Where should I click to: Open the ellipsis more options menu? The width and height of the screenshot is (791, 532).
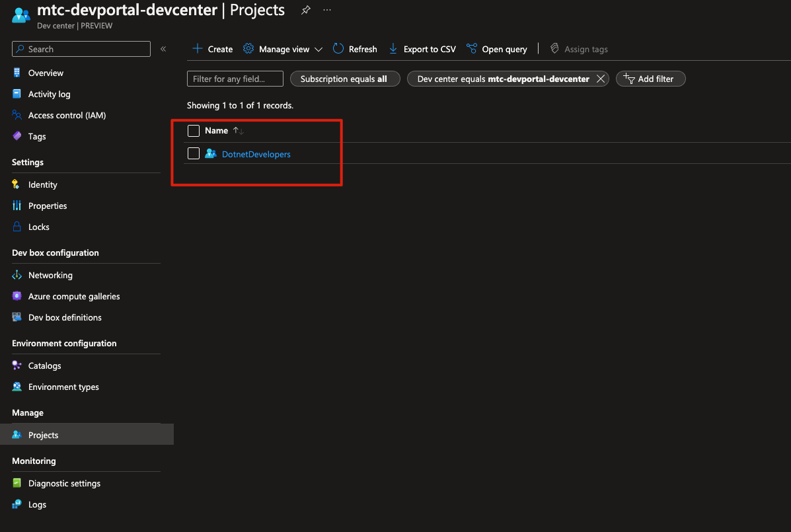point(327,11)
